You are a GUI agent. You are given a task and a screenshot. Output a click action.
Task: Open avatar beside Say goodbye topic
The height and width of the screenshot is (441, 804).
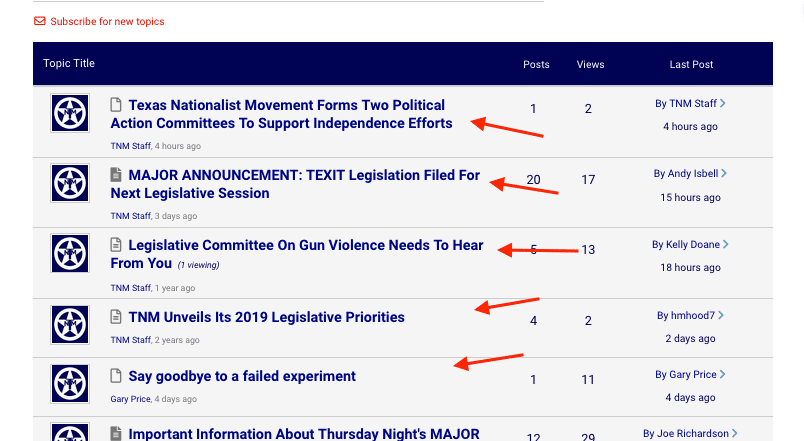70,384
